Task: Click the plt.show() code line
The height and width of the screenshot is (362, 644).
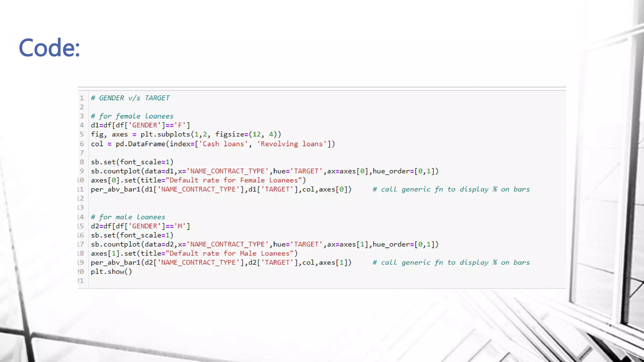Action: point(111,272)
